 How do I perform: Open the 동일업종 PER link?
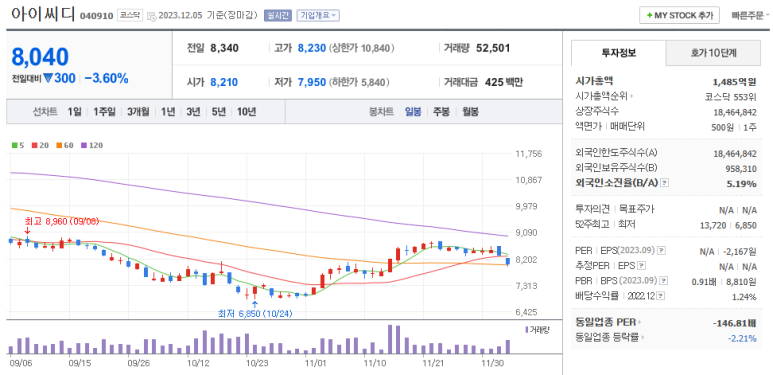[x=605, y=323]
